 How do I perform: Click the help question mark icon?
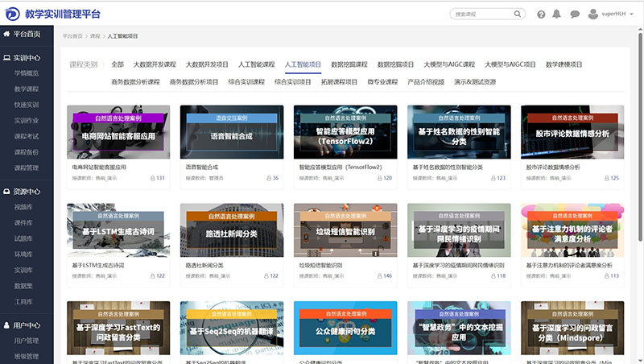click(x=540, y=14)
